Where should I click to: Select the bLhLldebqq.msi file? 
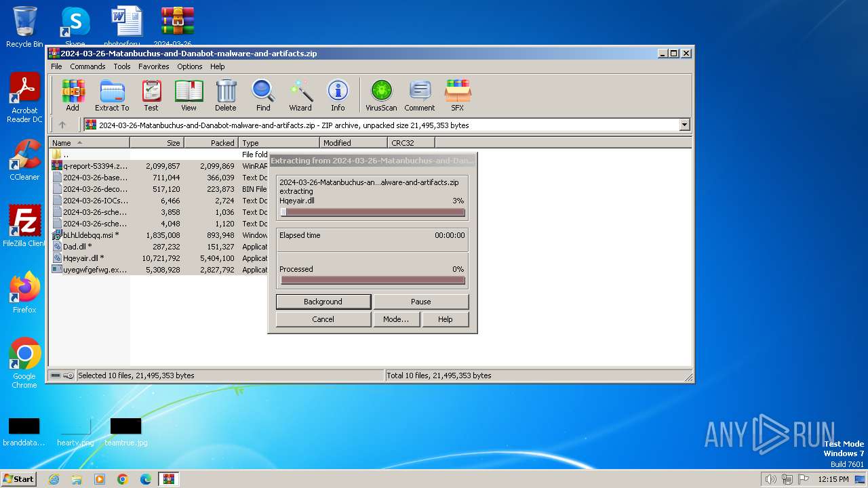point(91,235)
